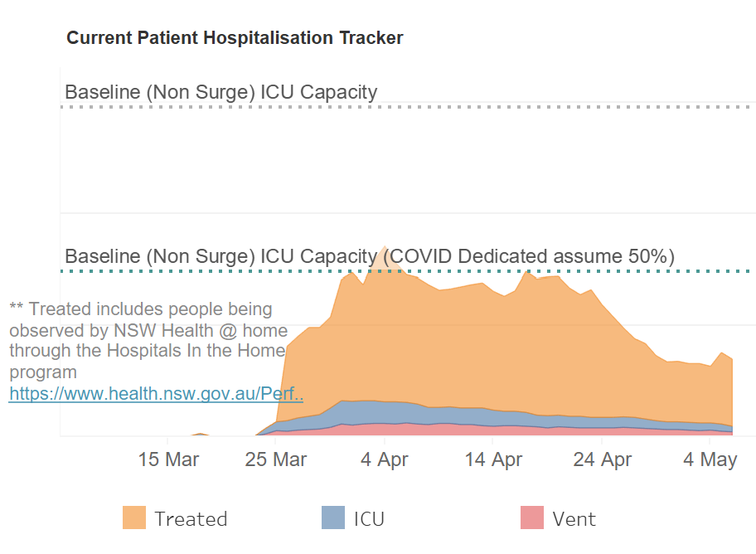Click the Treated includes people footnote text
Viewport: 756px width, 554px height.
pyautogui.click(x=148, y=340)
